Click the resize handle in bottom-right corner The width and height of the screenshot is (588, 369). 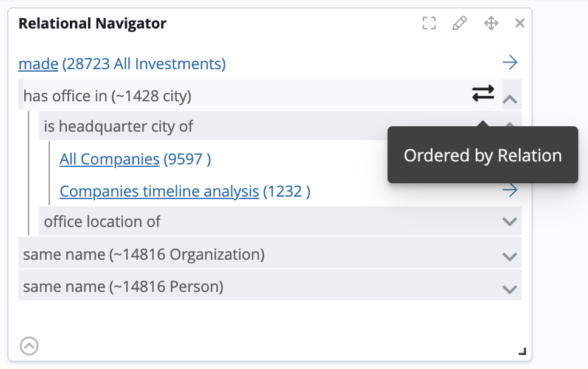pos(522,351)
